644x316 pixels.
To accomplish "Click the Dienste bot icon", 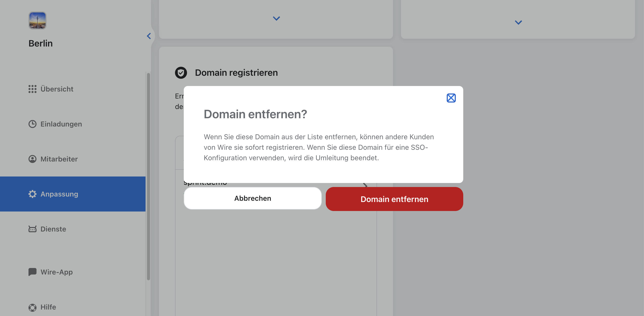I will click(x=32, y=229).
